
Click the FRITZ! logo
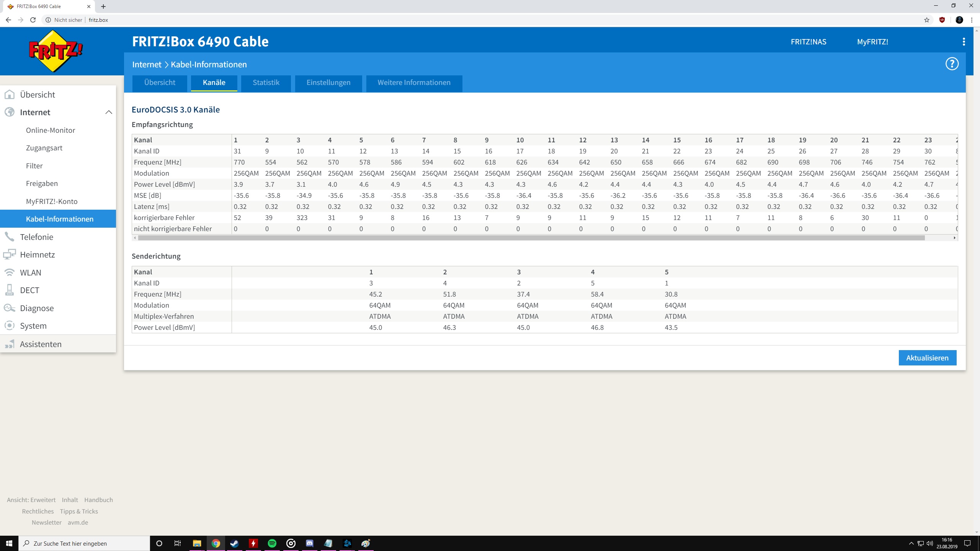[x=56, y=51]
